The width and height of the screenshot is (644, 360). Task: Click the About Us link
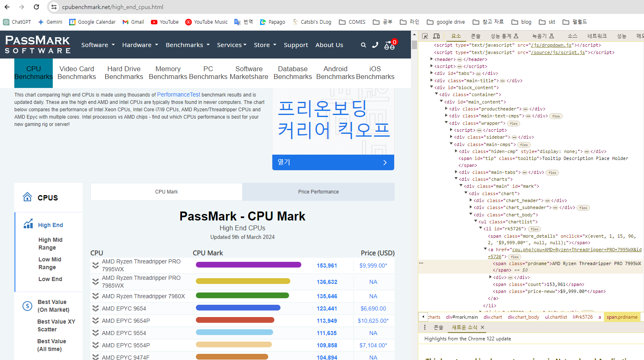coord(329,45)
